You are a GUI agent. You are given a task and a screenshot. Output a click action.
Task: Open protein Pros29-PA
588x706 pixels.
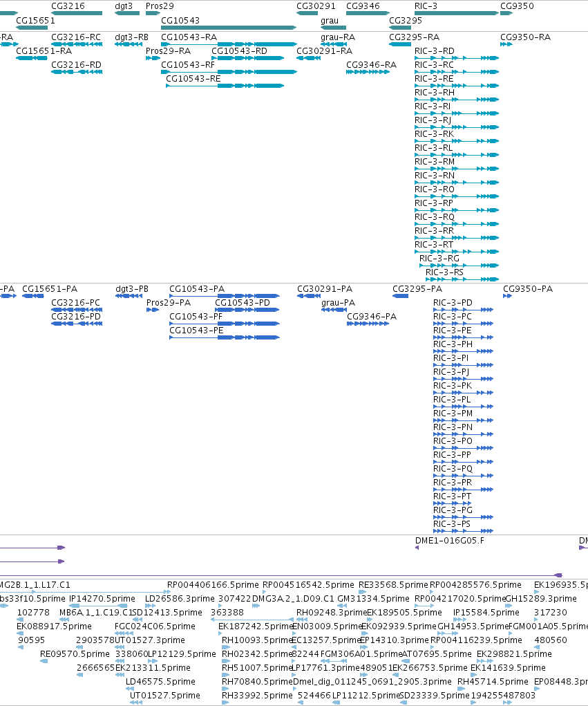169,303
